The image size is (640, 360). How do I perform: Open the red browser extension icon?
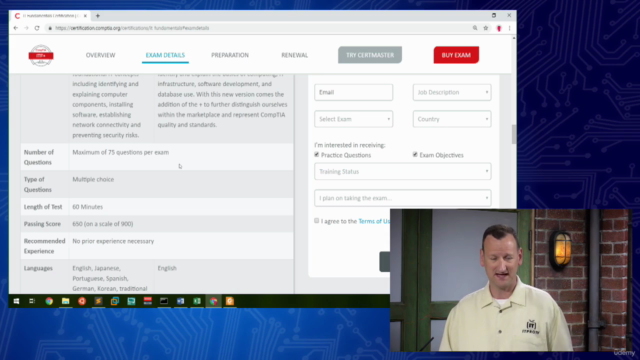click(499, 28)
